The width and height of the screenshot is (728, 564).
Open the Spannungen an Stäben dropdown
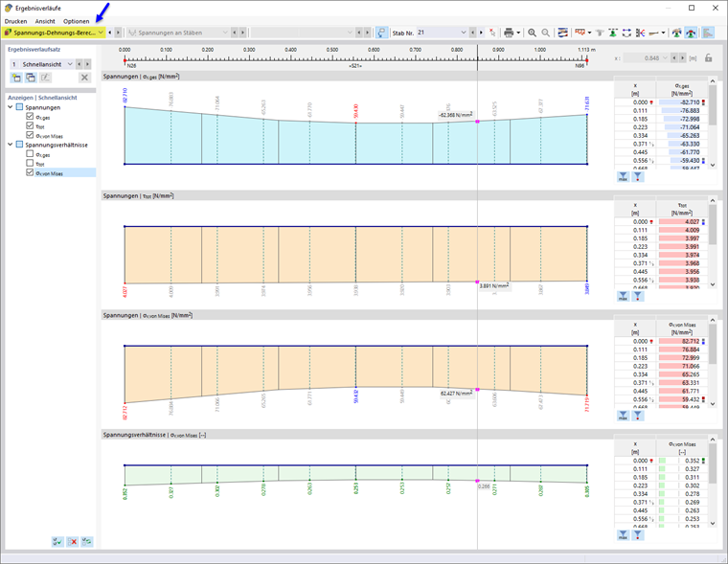[x=225, y=33]
